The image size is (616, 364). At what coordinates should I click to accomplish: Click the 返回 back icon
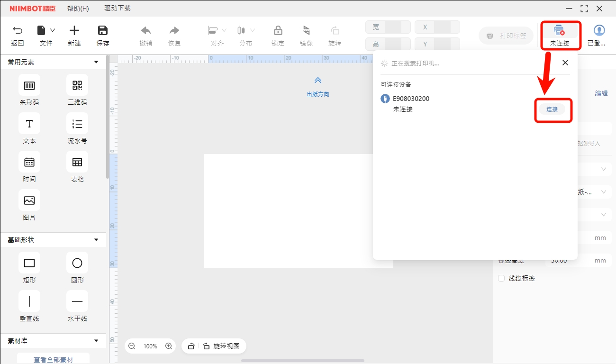(18, 31)
